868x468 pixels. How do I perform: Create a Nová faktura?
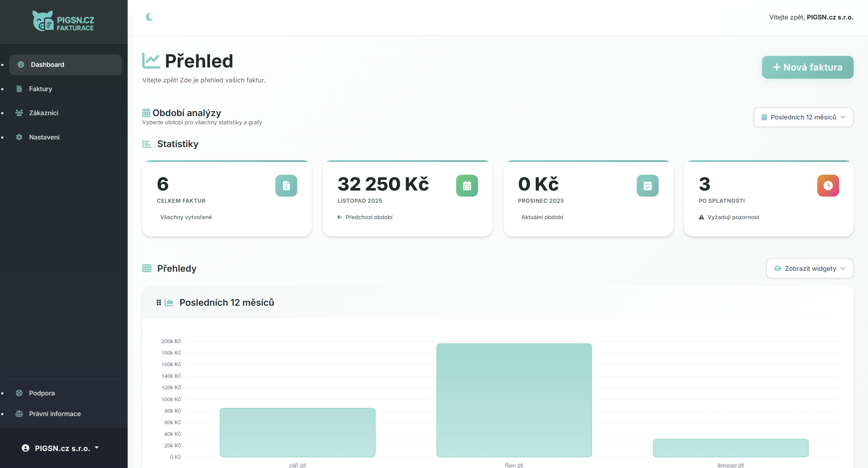[x=807, y=67]
